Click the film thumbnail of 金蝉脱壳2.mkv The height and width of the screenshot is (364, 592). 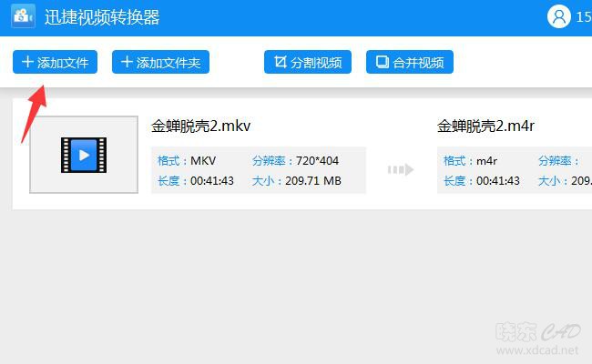point(84,155)
